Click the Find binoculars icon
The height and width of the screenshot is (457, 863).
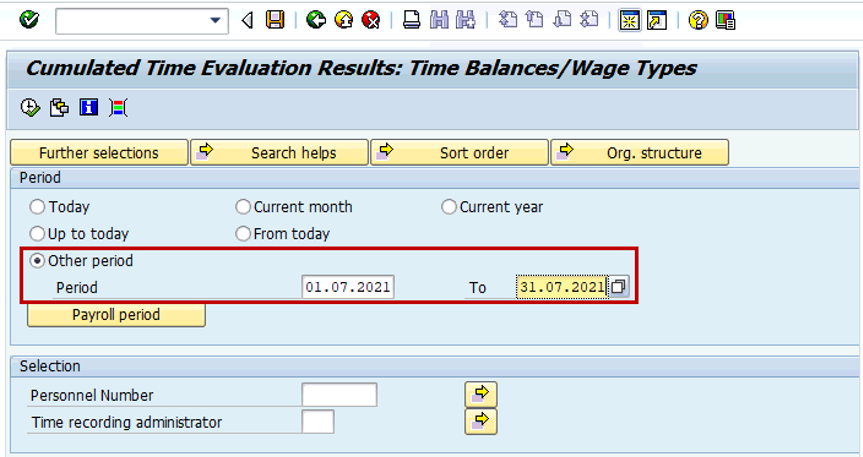coord(439,20)
